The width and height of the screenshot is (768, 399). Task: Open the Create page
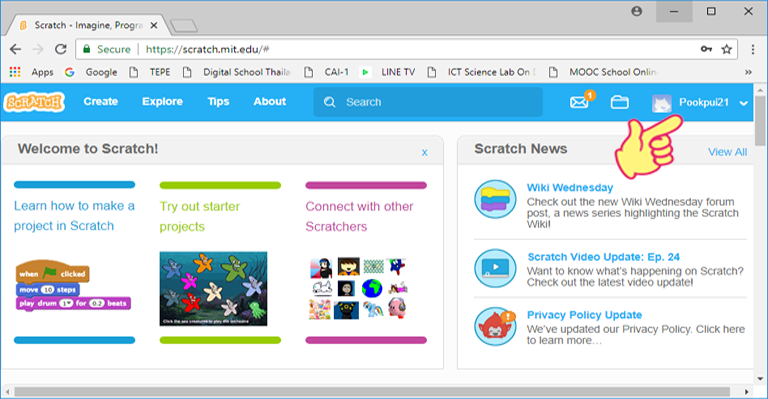click(101, 101)
